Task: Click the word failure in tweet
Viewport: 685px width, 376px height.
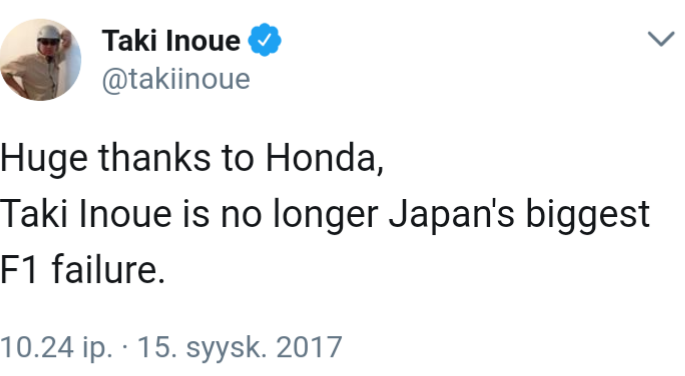Action: tap(105, 269)
